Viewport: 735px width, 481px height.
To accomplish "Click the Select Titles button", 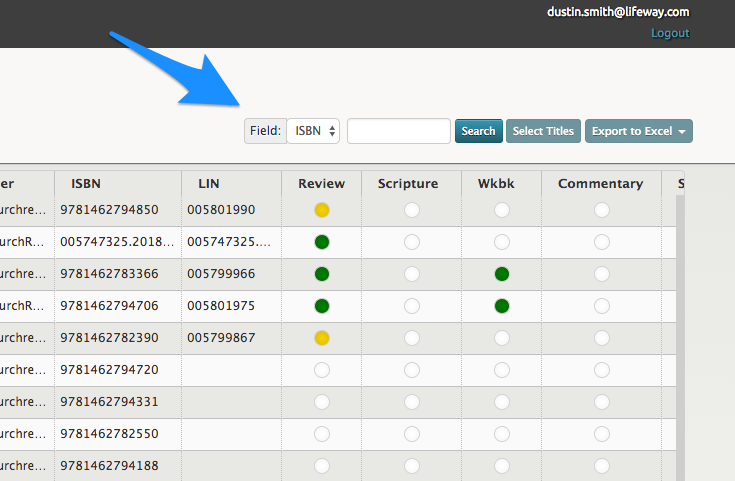I will pos(543,131).
